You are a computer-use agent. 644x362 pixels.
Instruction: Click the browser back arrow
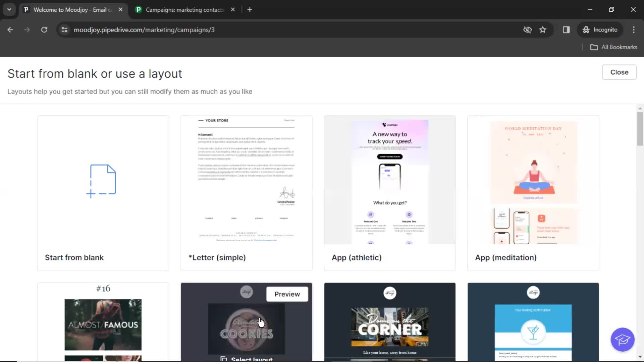pos(10,30)
